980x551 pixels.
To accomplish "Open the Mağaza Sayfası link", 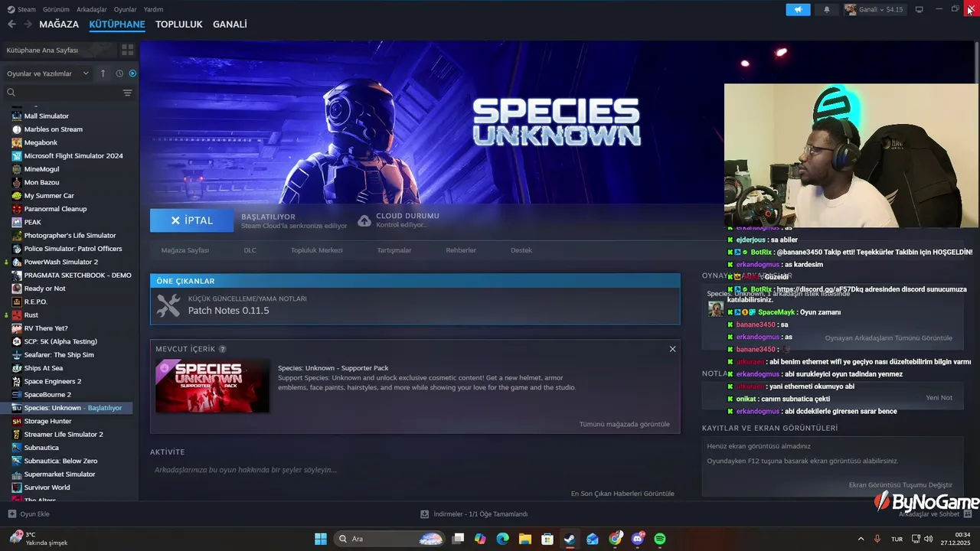I will coord(185,250).
